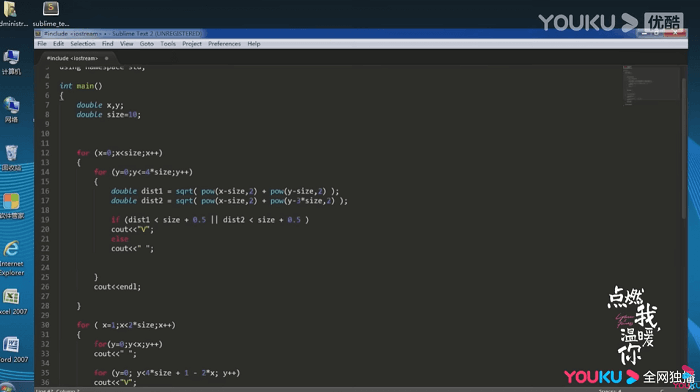Viewport: 700px width, 392px height.
Task: Launch Internet Explorer from the desktop
Action: click(x=12, y=259)
